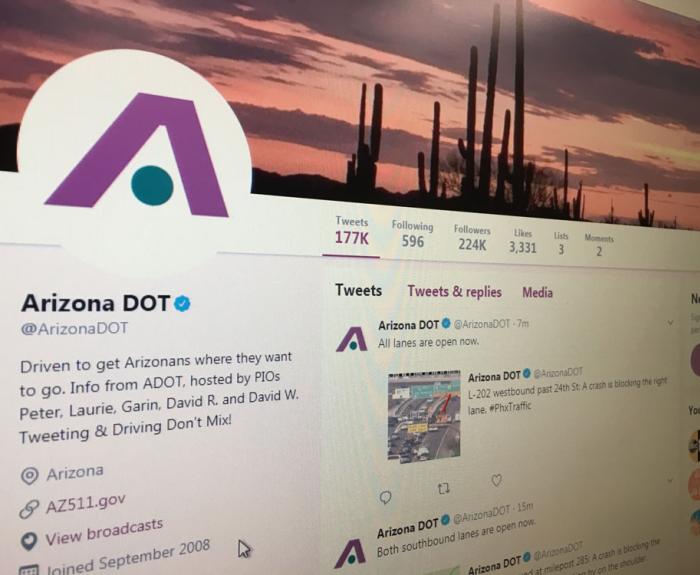Screen dimensions: 700x575
Task: Select the Tweets timeline tab
Action: 358,290
